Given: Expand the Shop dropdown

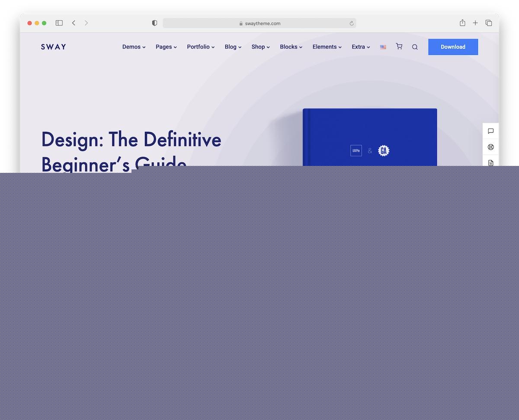Looking at the screenshot, I should (x=261, y=47).
